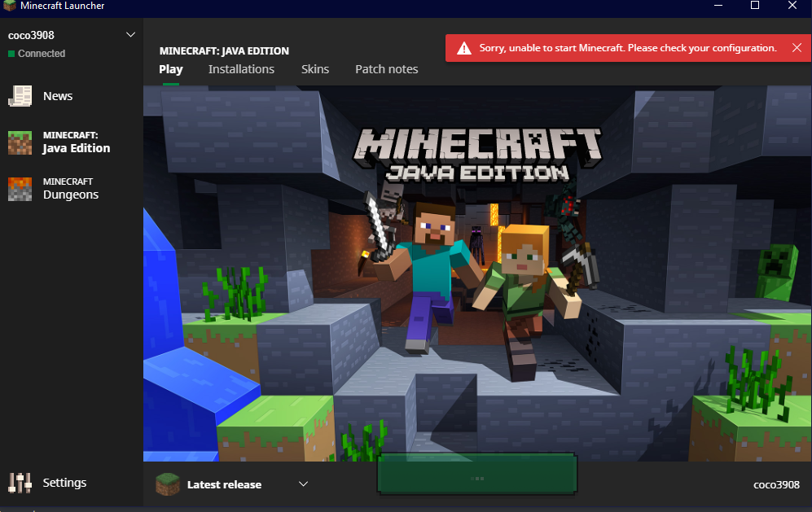
Task: Dismiss the unable to start error banner
Action: (x=797, y=48)
